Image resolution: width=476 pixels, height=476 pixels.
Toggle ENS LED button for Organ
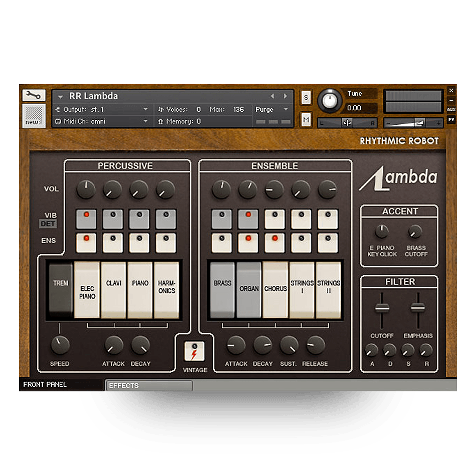point(249,243)
